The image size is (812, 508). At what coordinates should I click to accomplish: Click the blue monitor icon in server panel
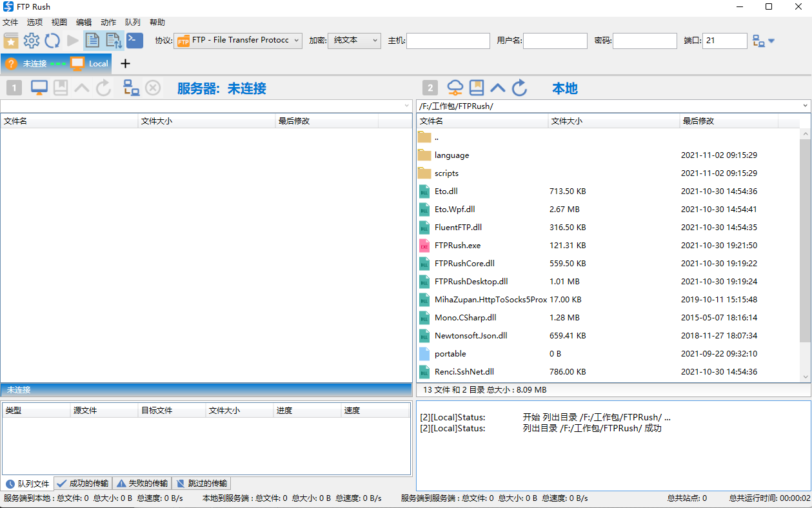(x=39, y=88)
